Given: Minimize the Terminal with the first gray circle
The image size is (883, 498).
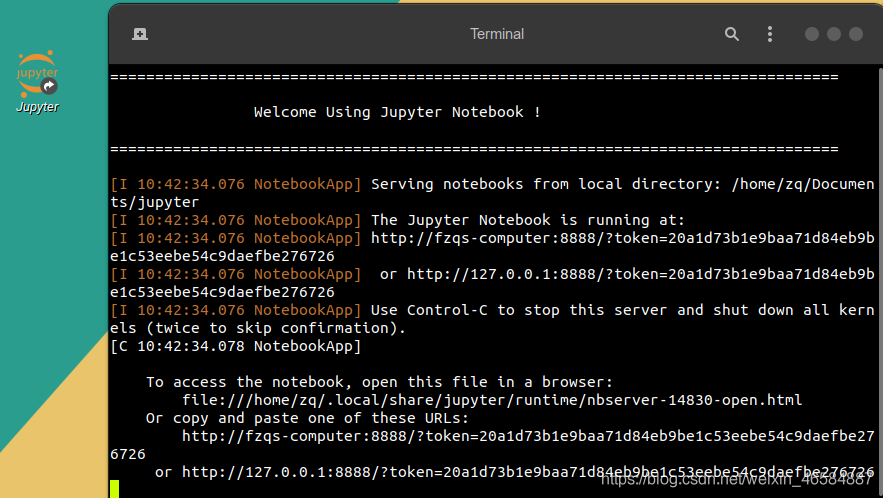Looking at the screenshot, I should tap(811, 34).
